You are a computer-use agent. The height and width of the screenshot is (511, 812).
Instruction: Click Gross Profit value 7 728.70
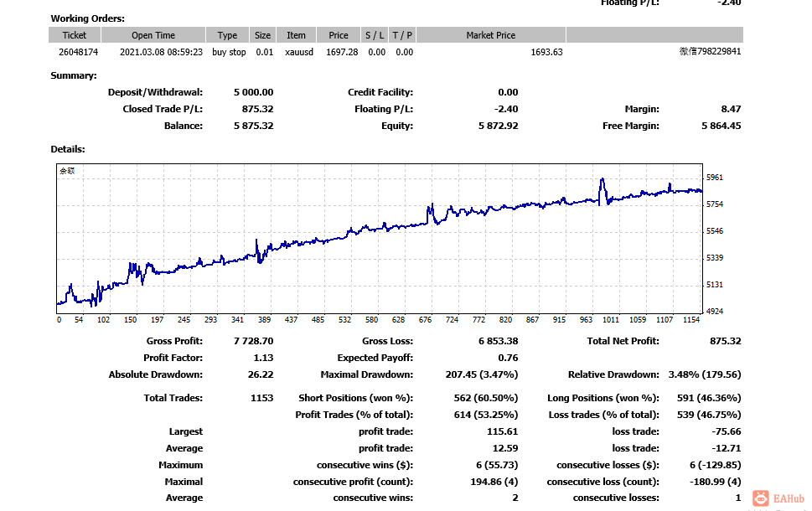(253, 341)
